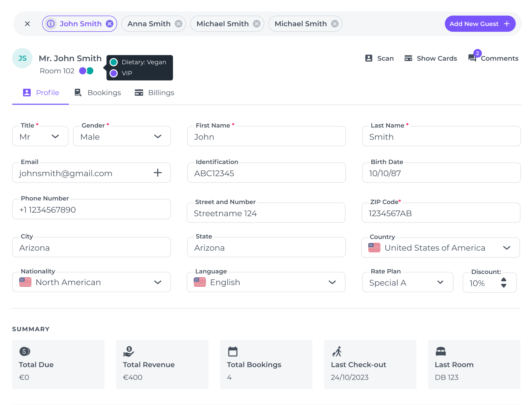
Task: Add another email with the plus icon
Action: tap(157, 173)
